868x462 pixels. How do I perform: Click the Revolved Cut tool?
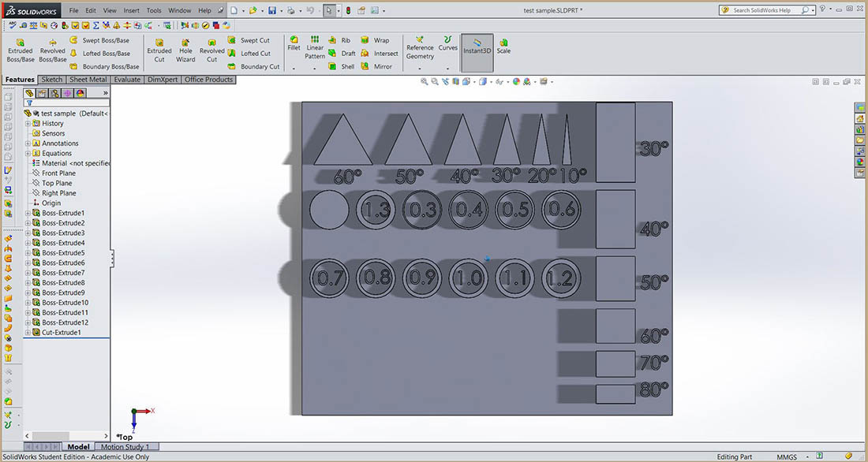pyautogui.click(x=212, y=51)
